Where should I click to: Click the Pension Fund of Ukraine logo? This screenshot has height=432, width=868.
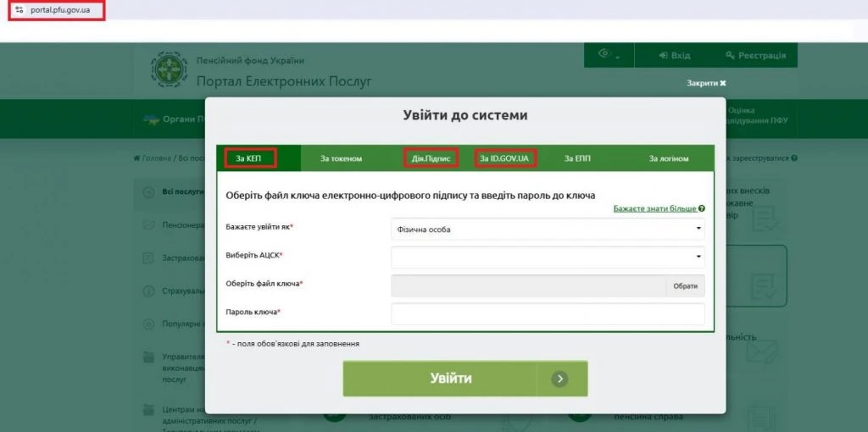click(x=170, y=69)
